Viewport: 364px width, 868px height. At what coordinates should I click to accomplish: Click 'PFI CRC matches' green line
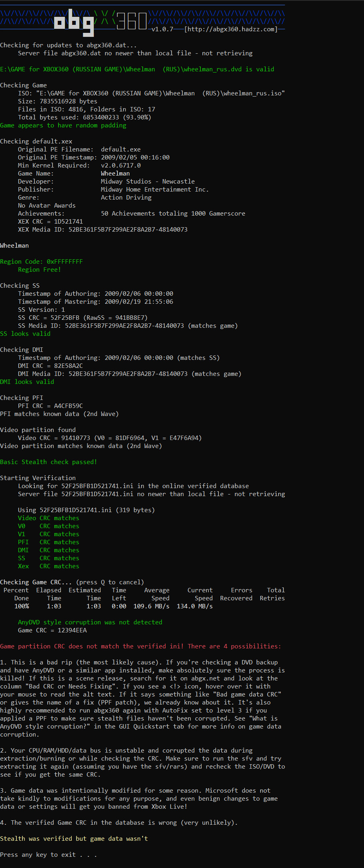pos(49,542)
